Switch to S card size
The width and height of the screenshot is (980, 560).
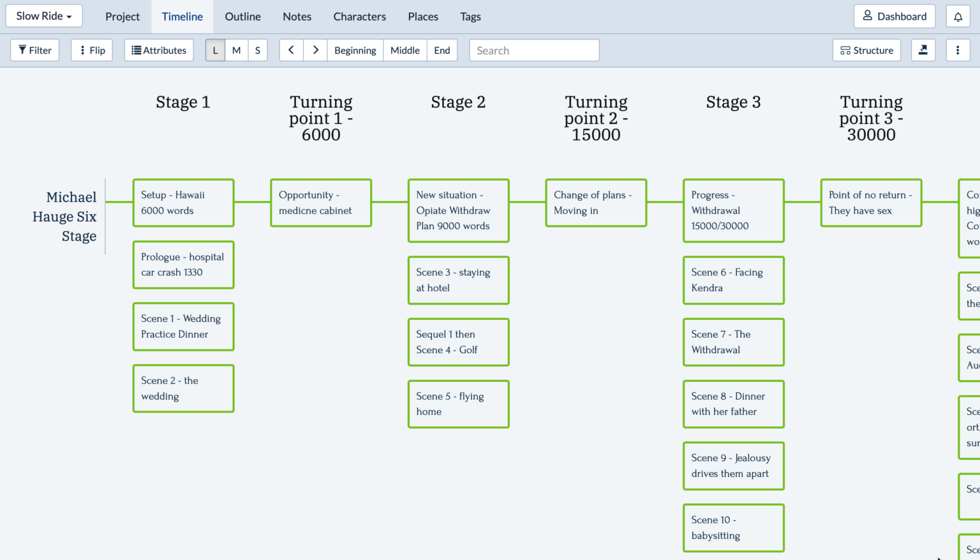[257, 50]
